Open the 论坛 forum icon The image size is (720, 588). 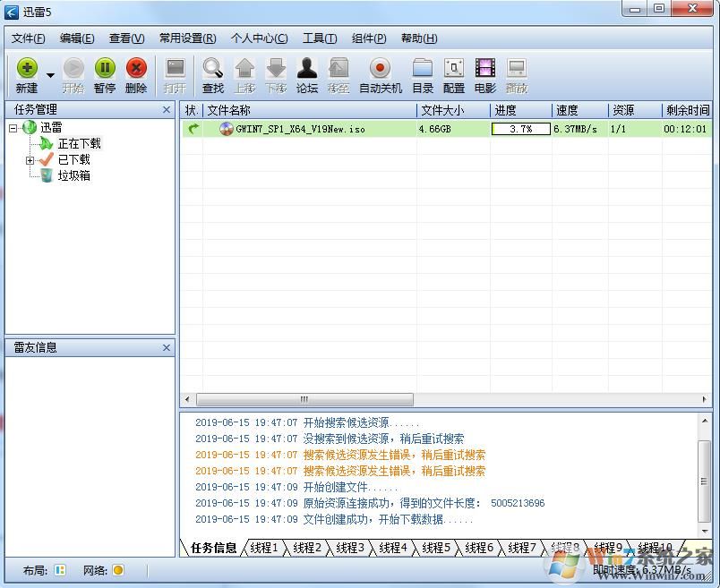pyautogui.click(x=307, y=75)
